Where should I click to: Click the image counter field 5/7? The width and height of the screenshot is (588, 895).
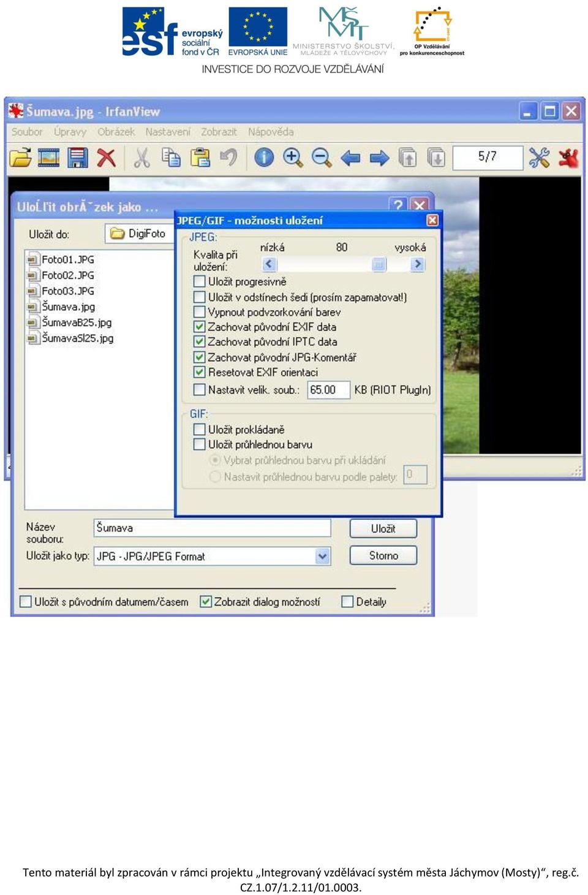coord(488,157)
